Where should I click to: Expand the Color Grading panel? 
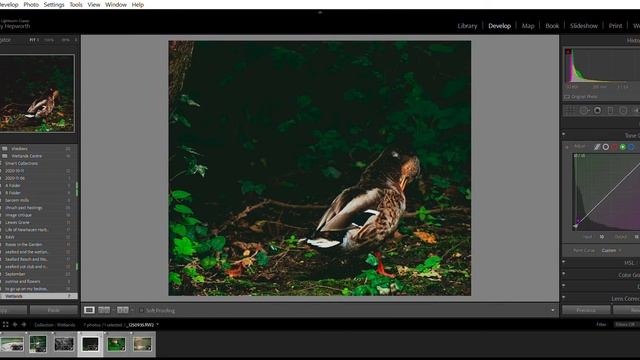(x=564, y=274)
